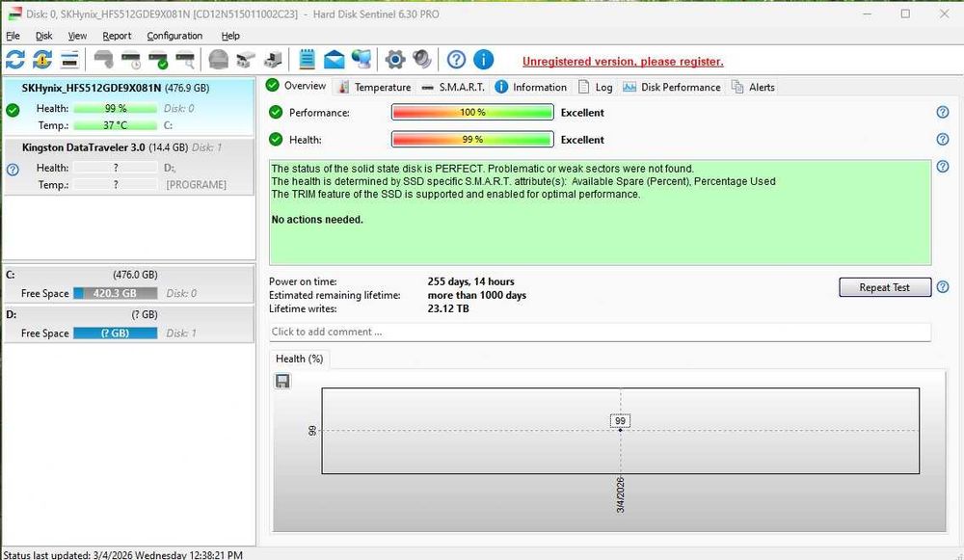This screenshot has height=560, width=964.
Task: Open Preferences via the gear icon
Action: [x=395, y=60]
